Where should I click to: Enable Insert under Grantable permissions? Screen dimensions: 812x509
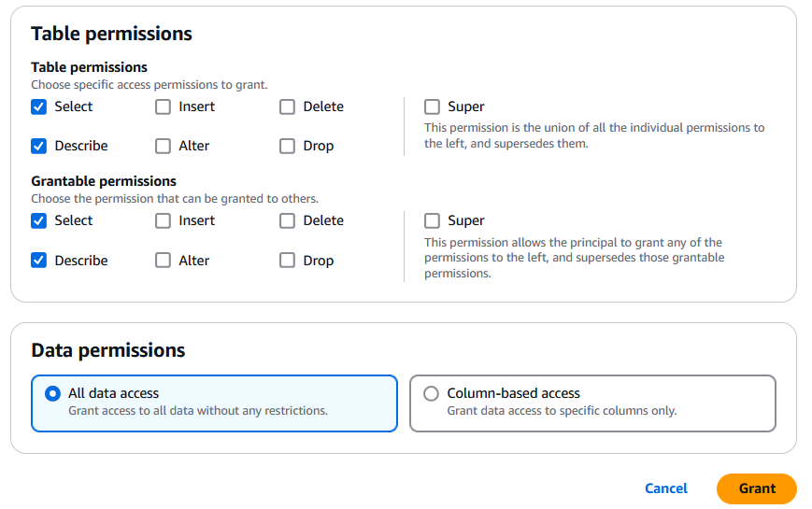coord(164,221)
